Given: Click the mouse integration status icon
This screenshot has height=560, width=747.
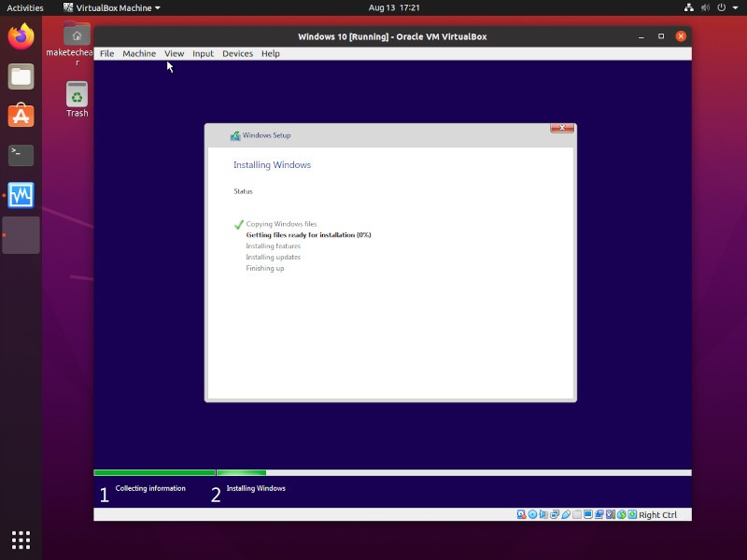Looking at the screenshot, I should coord(621,514).
